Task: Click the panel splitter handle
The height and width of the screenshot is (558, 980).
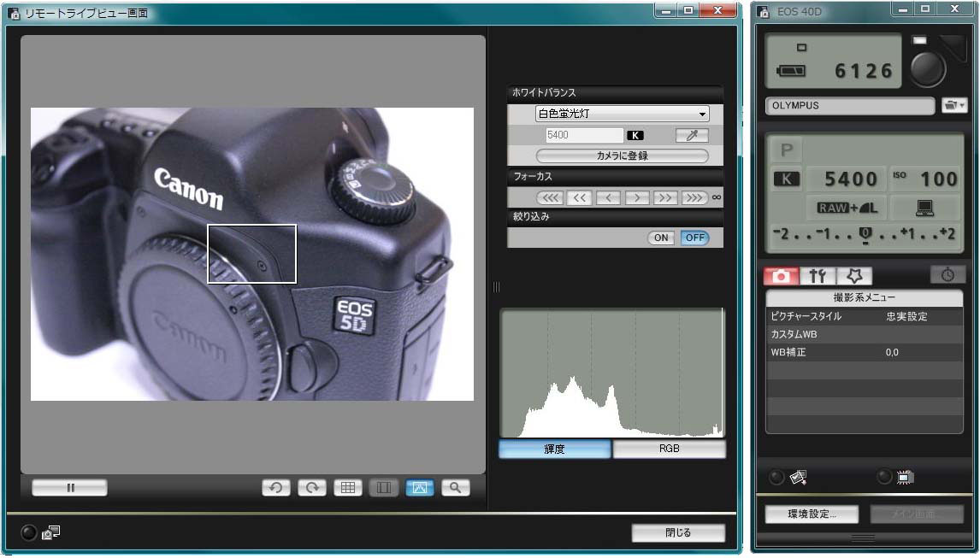Action: pyautogui.click(x=496, y=287)
